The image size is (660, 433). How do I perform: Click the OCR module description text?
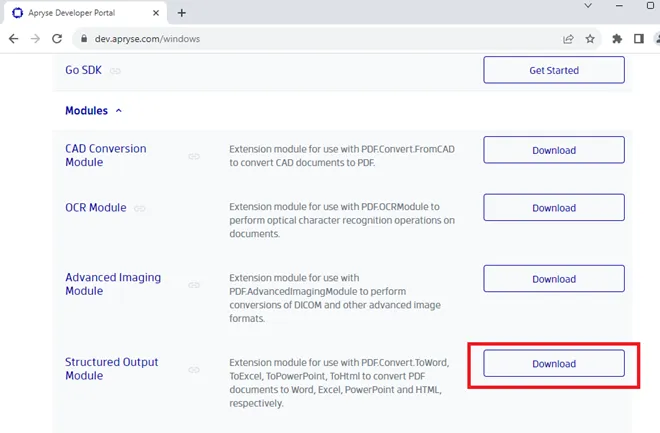[x=342, y=220]
